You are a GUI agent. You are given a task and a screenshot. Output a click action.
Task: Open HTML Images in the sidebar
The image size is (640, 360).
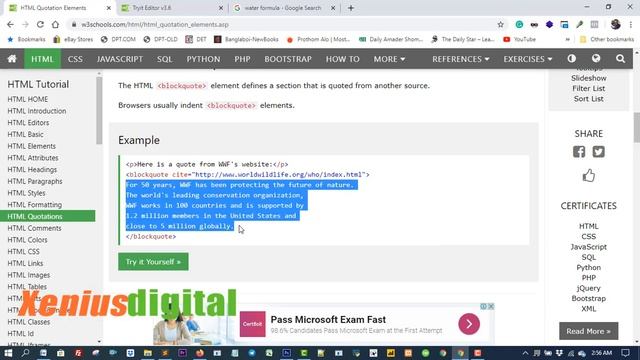(x=29, y=275)
